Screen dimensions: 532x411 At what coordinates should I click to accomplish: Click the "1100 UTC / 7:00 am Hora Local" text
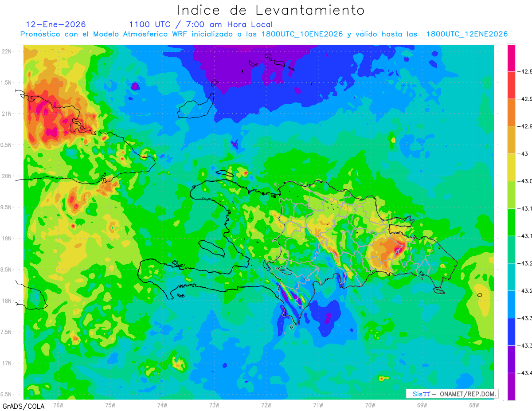(x=201, y=24)
